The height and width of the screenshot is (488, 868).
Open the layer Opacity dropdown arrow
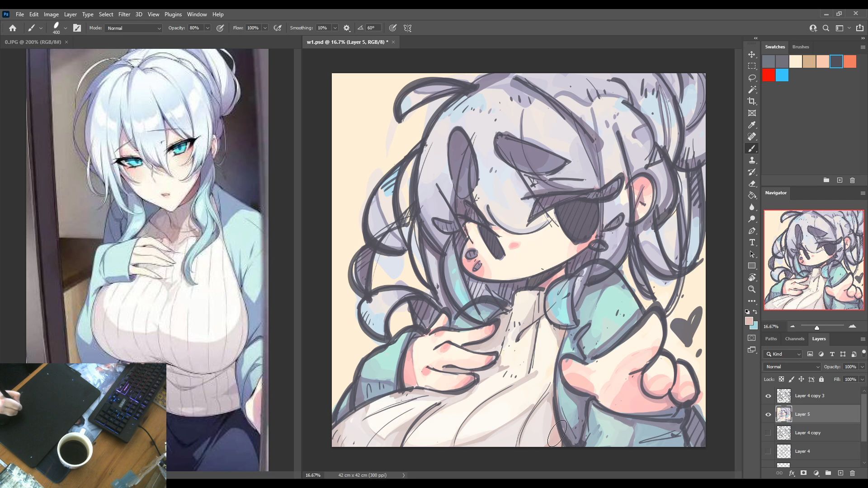[x=862, y=367]
